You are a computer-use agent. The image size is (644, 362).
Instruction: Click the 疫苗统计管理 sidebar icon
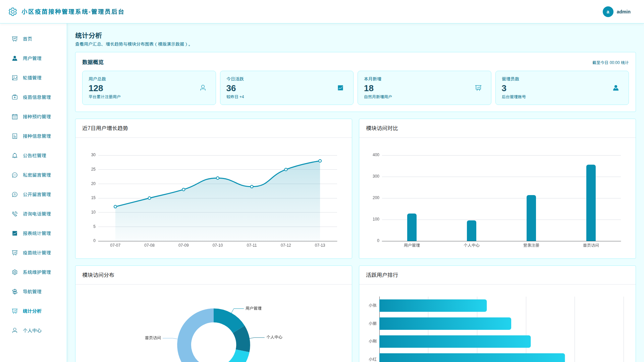point(15,253)
